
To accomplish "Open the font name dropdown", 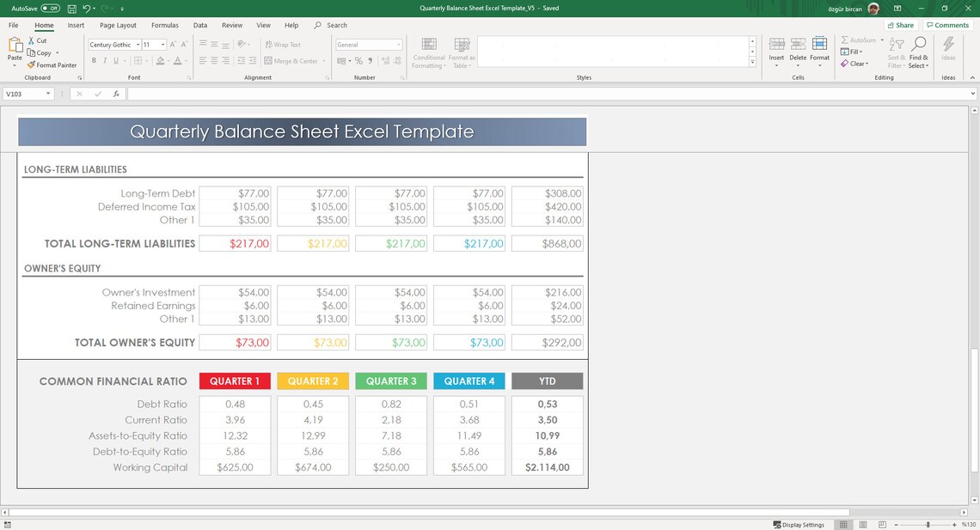I will click(x=138, y=44).
